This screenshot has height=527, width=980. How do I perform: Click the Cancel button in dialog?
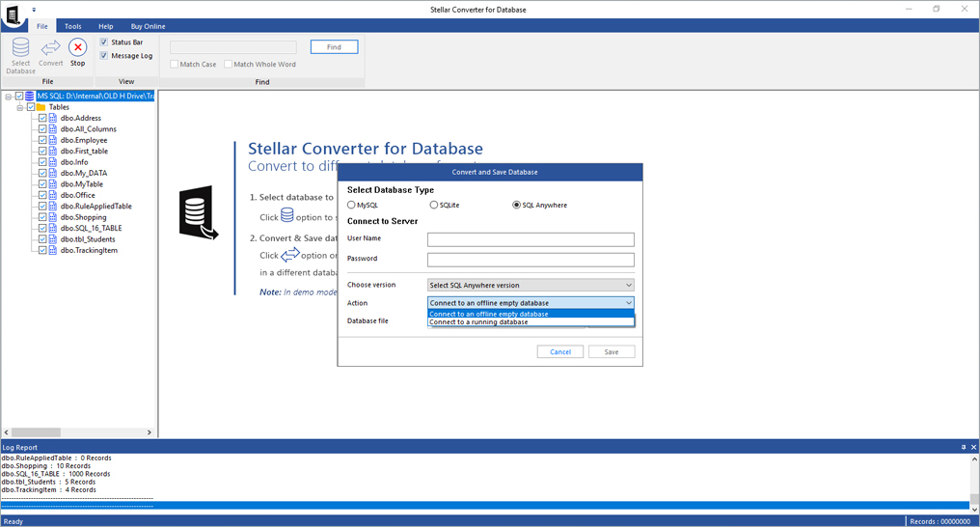(560, 352)
